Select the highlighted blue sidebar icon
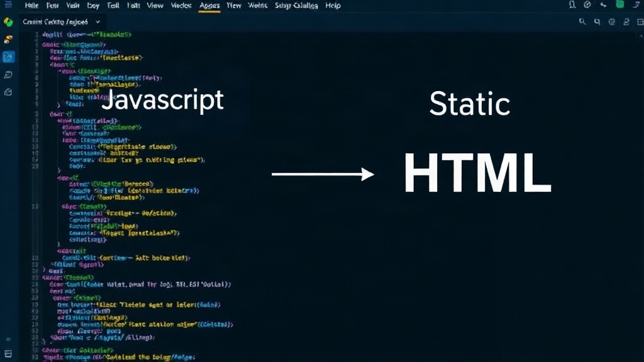644x362 pixels. pos(8,57)
